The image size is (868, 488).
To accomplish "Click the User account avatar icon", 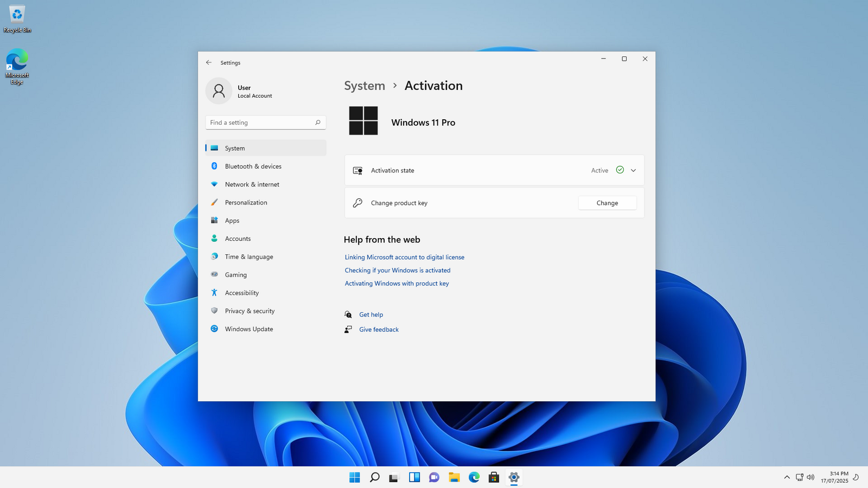I will 219,91.
